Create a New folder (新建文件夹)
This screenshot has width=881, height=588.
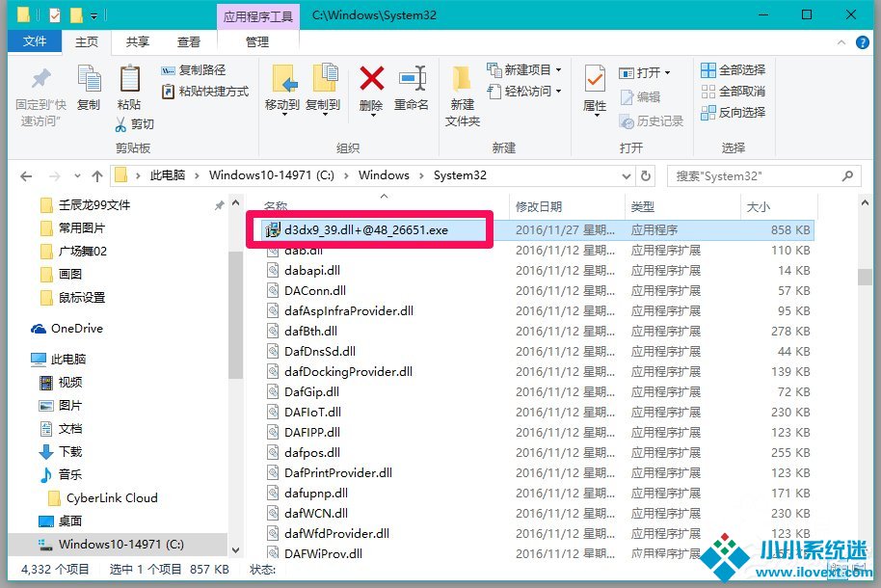coord(462,95)
